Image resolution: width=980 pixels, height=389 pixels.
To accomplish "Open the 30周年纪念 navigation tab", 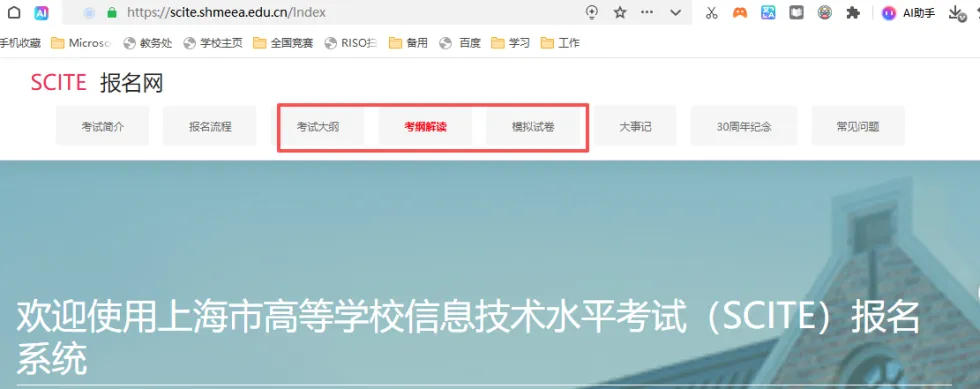I will (744, 126).
